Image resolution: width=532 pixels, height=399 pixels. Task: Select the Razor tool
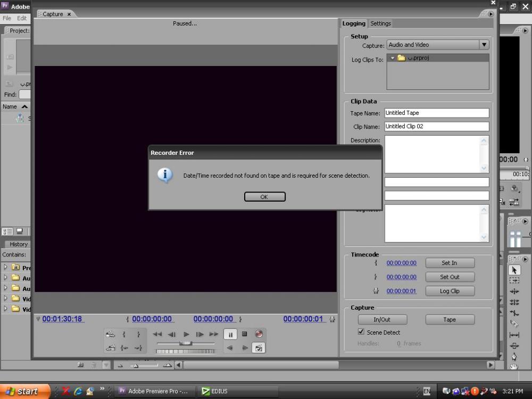click(x=514, y=323)
